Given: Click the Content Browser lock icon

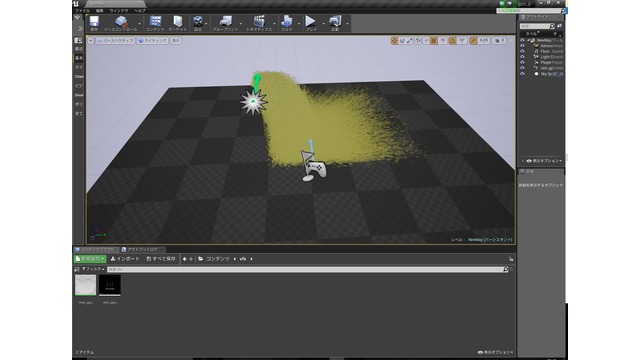Looking at the screenshot, I should [x=511, y=259].
